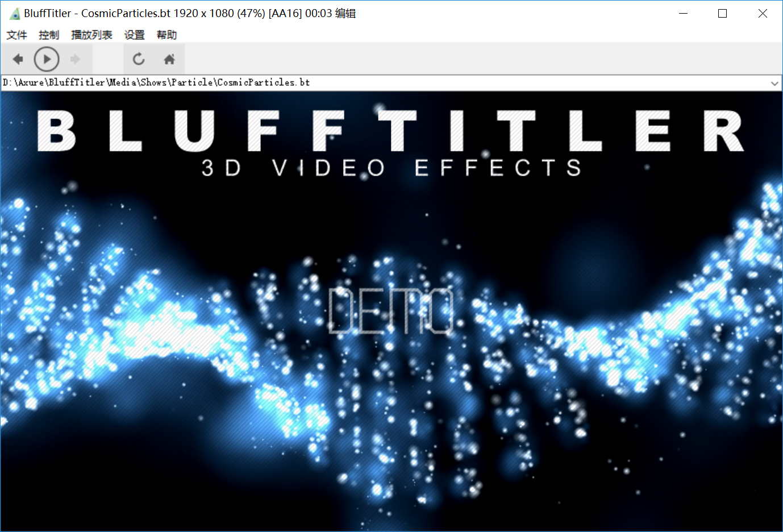Open the 文件 menu

pos(16,35)
